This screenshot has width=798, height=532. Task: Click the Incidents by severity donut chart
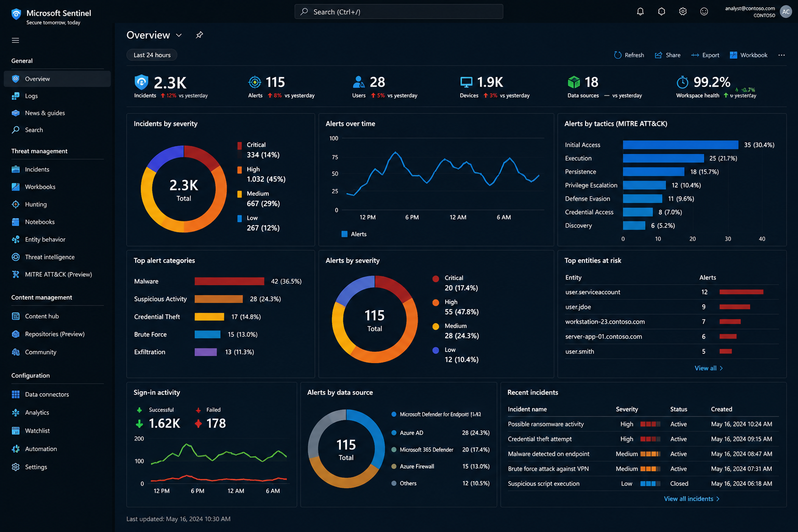point(184,189)
